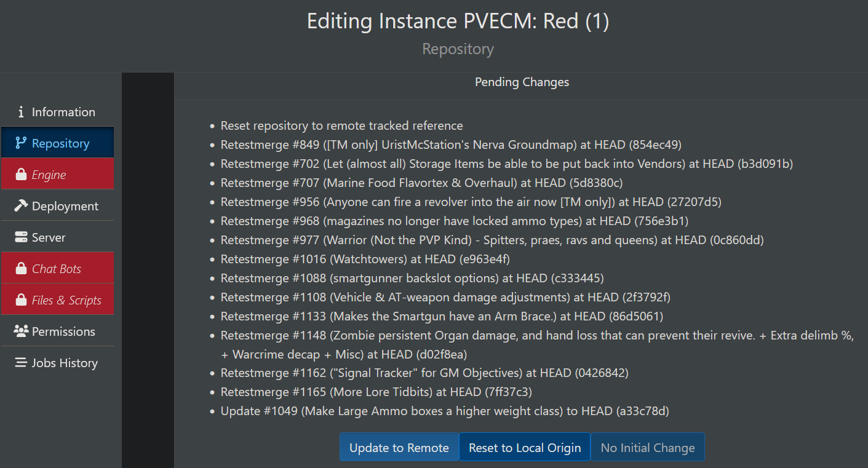Click the Jobs History list icon

tap(21, 363)
